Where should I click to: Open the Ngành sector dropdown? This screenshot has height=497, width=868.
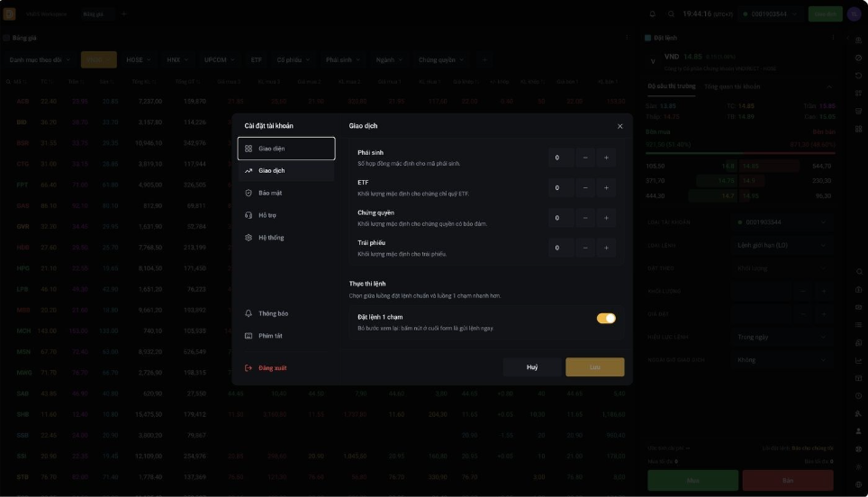389,59
